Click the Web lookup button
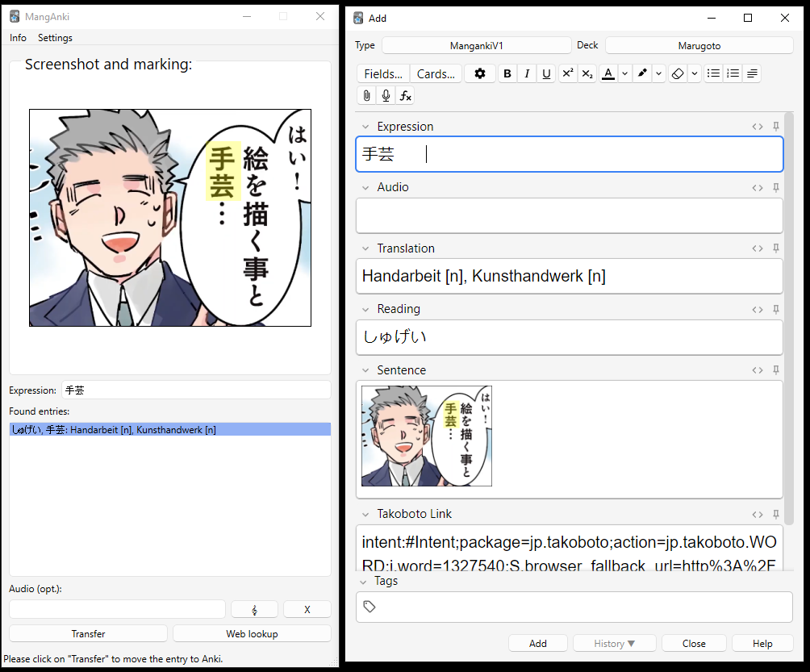Image resolution: width=810 pixels, height=672 pixels. coord(252,633)
